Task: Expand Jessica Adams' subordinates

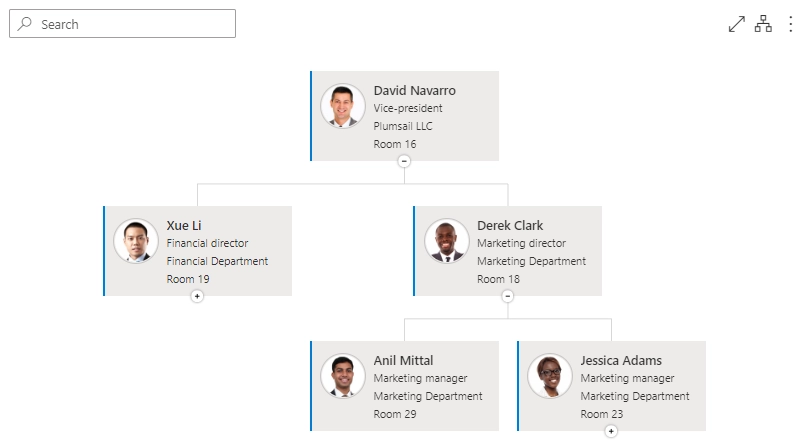Action: [611, 431]
